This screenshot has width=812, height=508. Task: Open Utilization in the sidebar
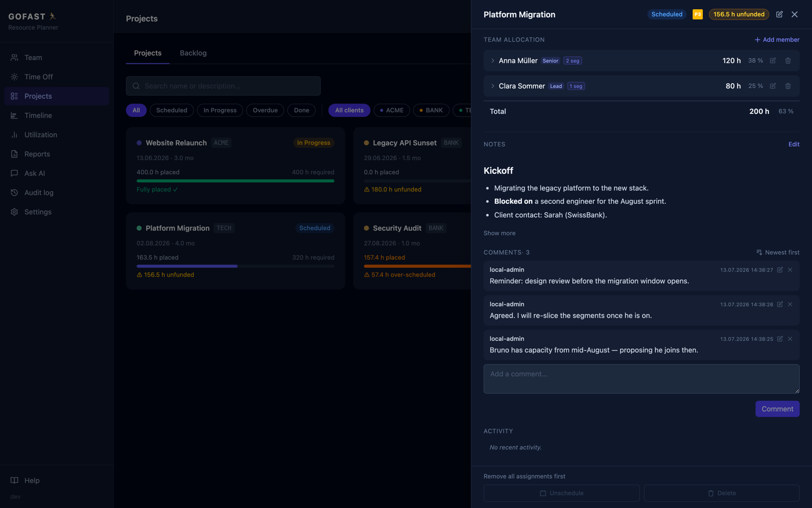[x=56, y=135]
